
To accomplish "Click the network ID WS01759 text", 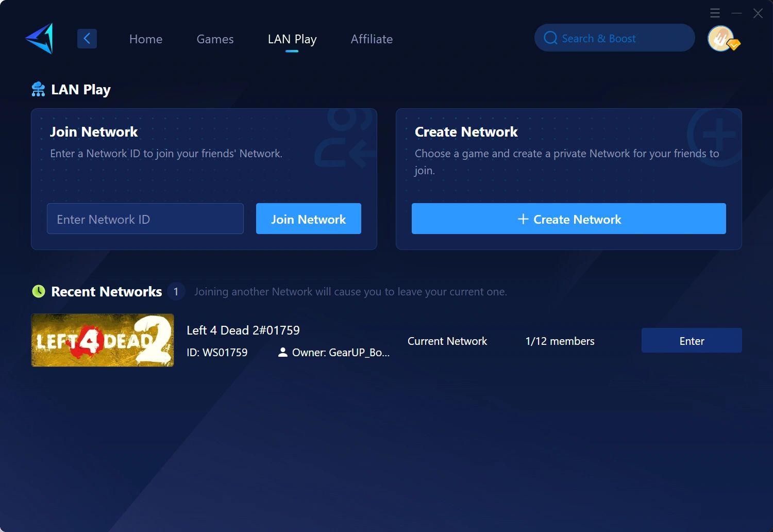I will [x=217, y=353].
